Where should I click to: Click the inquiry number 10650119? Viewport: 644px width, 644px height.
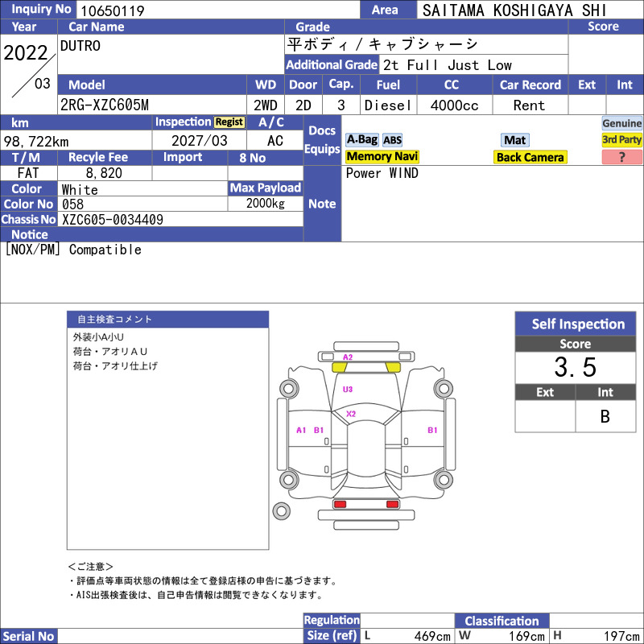pyautogui.click(x=113, y=10)
